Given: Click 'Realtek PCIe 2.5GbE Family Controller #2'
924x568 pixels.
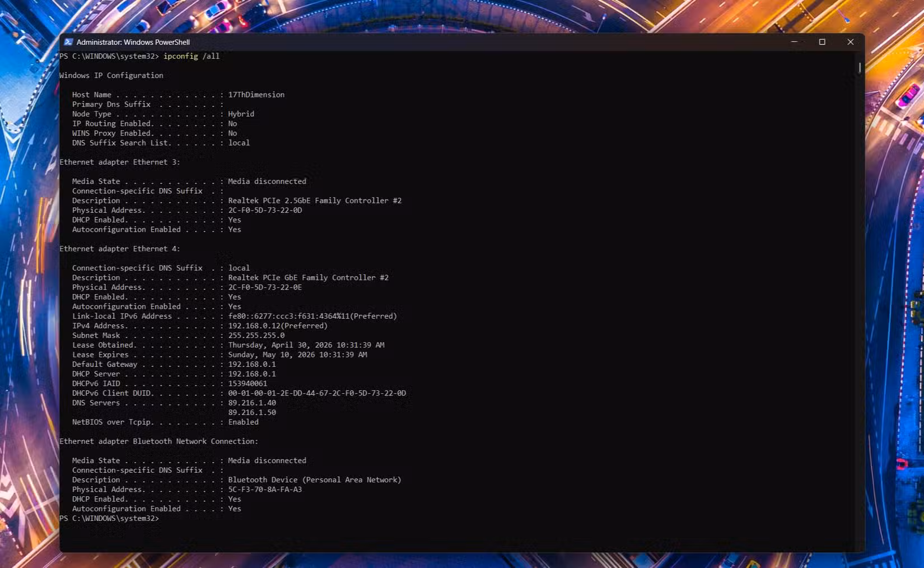Looking at the screenshot, I should (315, 201).
